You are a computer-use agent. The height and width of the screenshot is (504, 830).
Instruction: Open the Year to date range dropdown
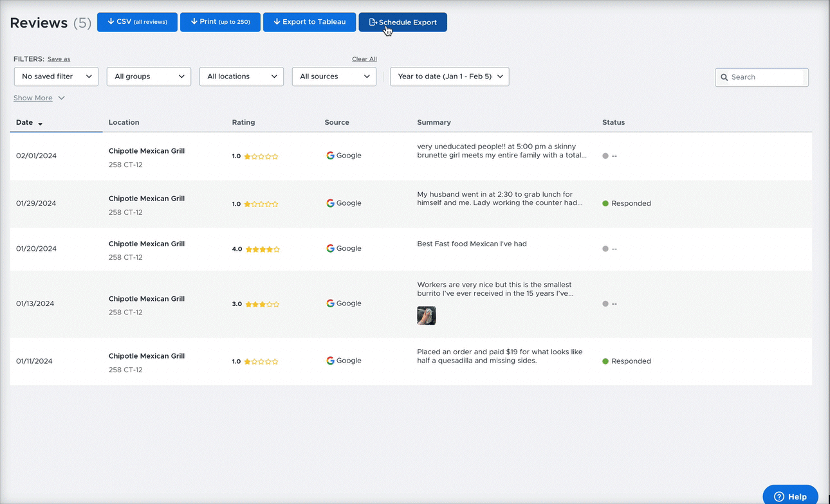tap(450, 76)
